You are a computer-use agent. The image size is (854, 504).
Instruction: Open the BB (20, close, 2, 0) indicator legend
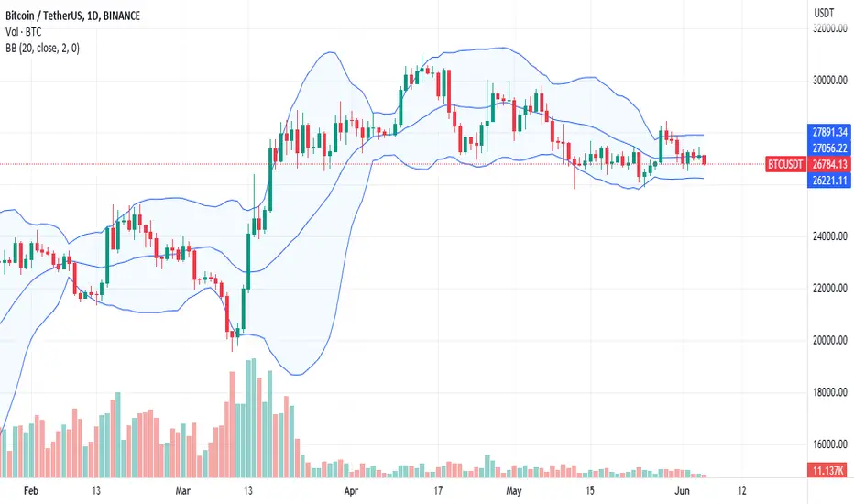42,49
